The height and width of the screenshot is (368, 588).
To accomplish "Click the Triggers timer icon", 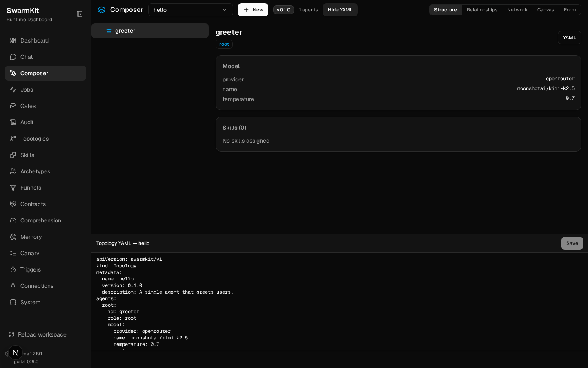I will (13, 269).
